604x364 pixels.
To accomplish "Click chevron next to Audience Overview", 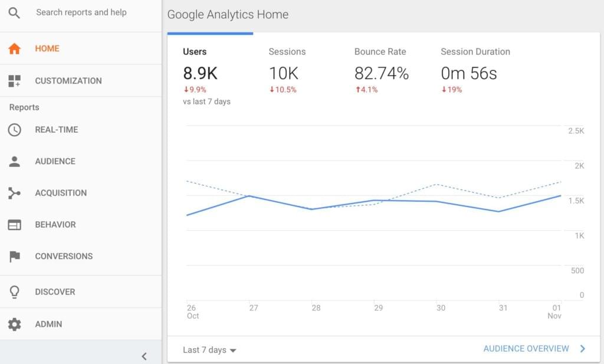I will pos(583,349).
